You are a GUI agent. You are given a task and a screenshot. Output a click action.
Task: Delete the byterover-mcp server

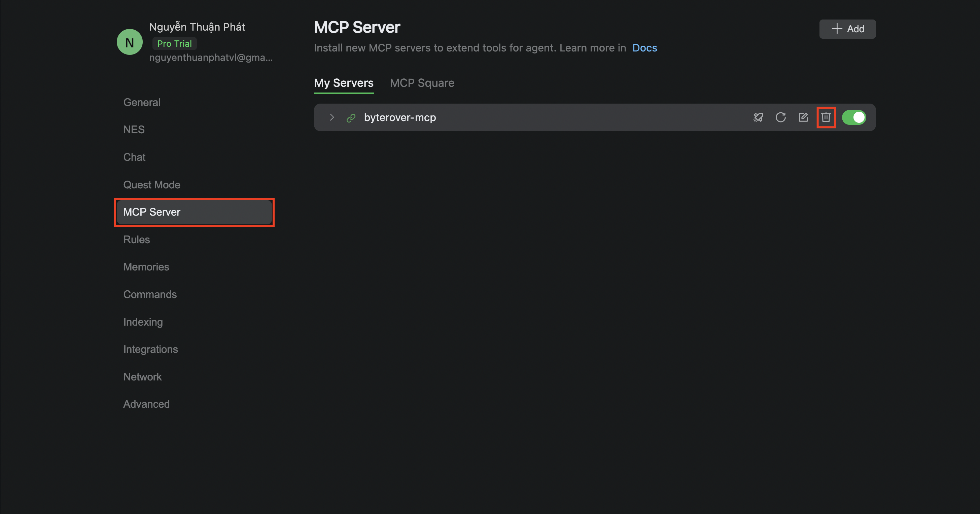click(x=826, y=117)
